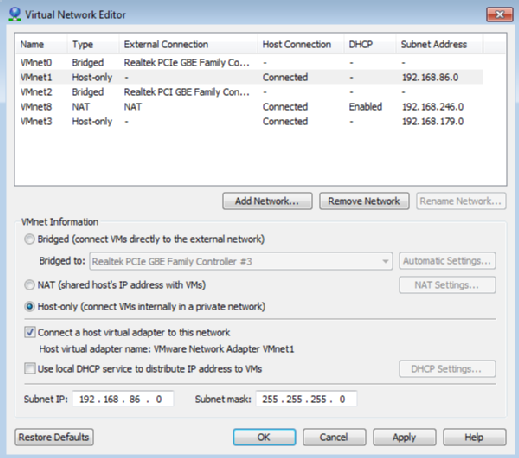Click subnet address 192.168.246.0 cell
The height and width of the screenshot is (458, 519).
tap(433, 107)
